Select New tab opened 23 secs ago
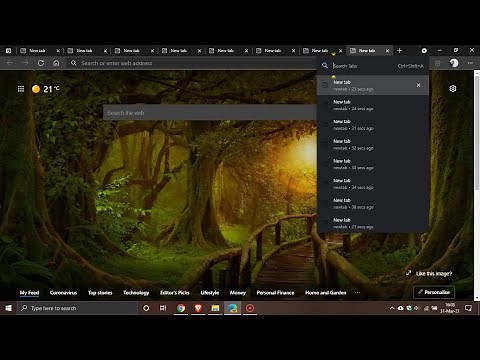The height and width of the screenshot is (360, 480). click(373, 85)
